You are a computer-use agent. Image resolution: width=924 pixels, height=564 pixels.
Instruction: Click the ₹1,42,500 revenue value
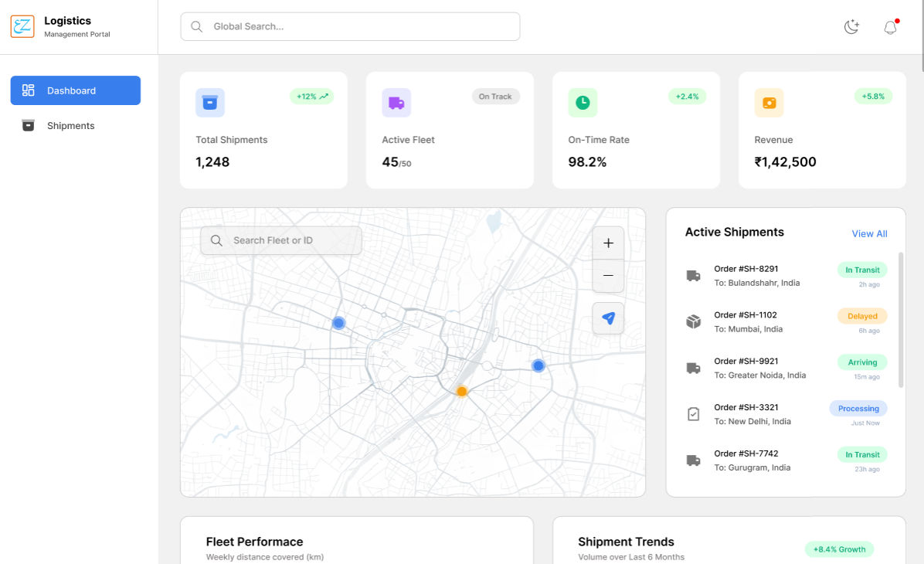pos(786,162)
